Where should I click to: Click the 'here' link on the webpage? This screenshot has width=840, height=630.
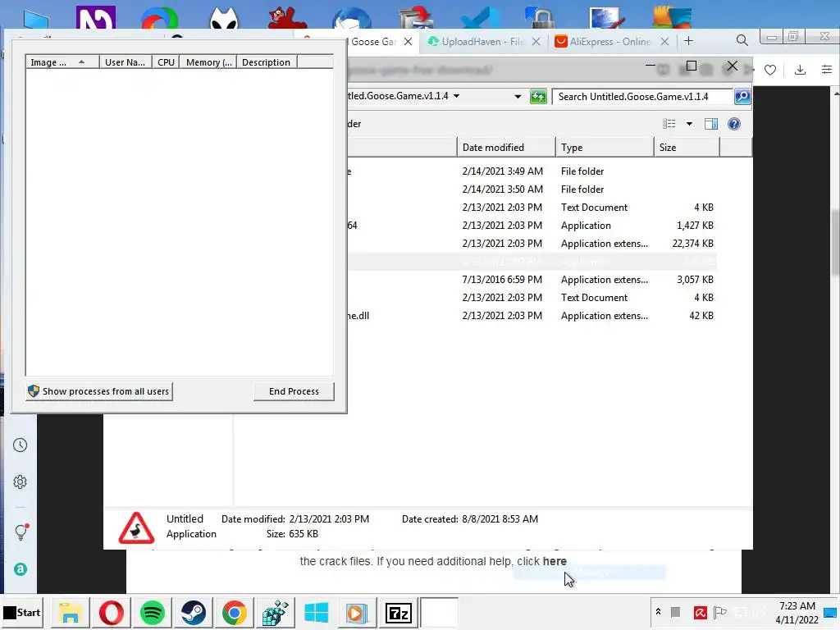[555, 561]
